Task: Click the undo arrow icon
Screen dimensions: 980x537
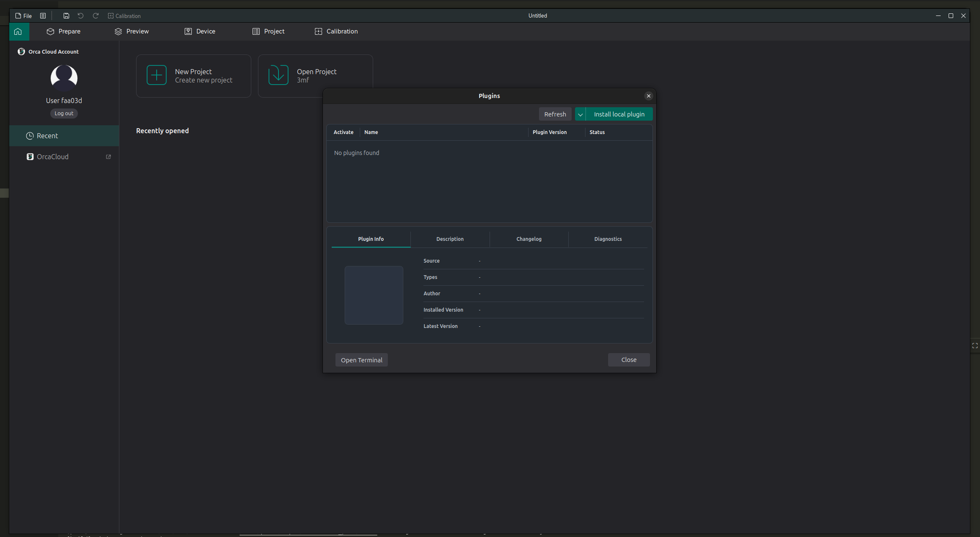Action: (x=80, y=16)
